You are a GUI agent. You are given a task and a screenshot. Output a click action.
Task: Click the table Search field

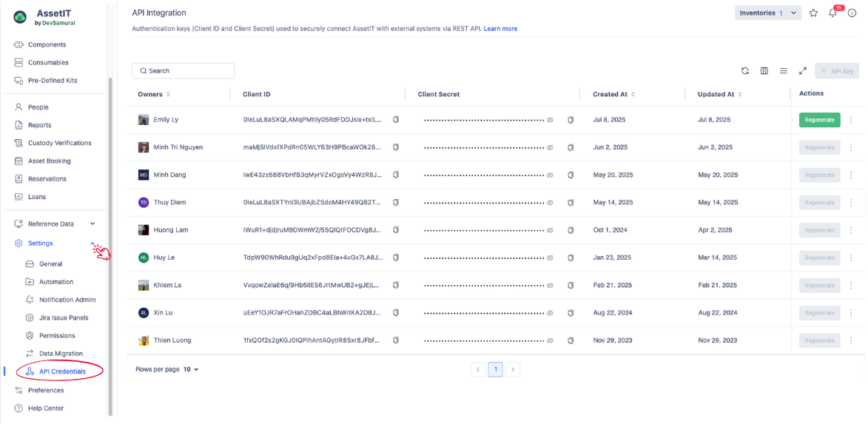[184, 71]
